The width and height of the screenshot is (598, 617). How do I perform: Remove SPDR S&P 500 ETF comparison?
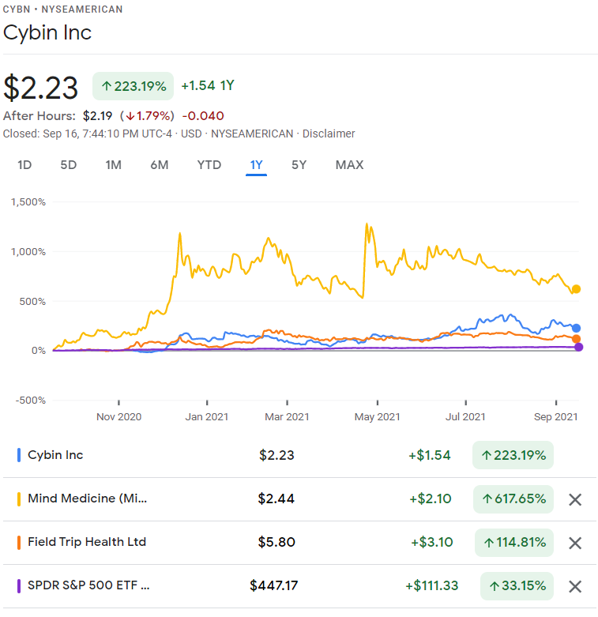pyautogui.click(x=575, y=586)
